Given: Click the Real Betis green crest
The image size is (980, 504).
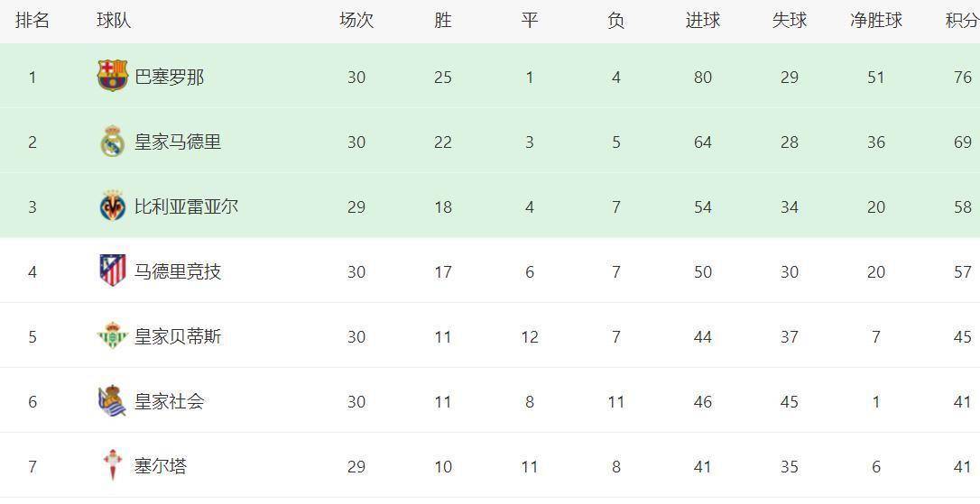Looking at the screenshot, I should tap(112, 335).
